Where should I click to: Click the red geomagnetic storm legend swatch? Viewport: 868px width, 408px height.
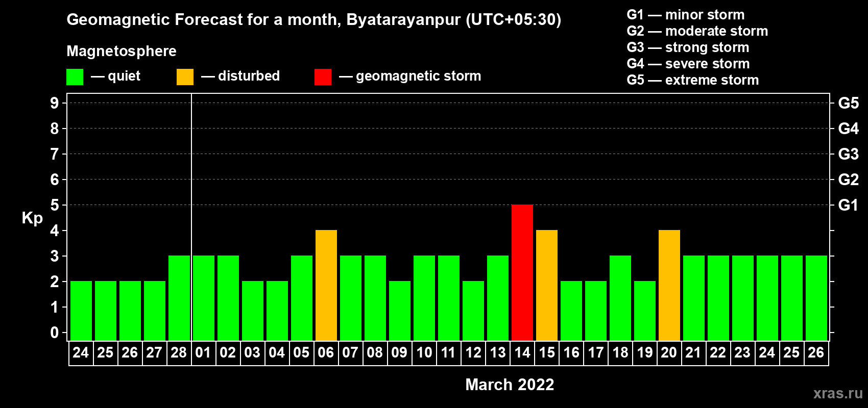[323, 77]
